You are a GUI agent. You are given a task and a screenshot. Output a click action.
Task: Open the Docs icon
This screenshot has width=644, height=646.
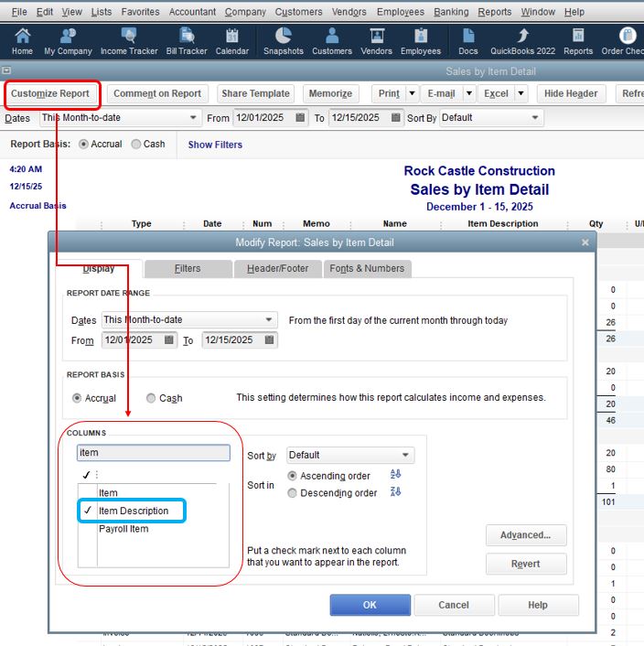pos(468,41)
